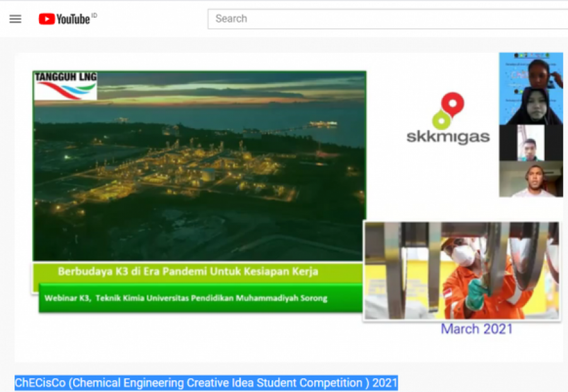Focus the Search input field
This screenshot has width=568, height=392.
point(388,19)
